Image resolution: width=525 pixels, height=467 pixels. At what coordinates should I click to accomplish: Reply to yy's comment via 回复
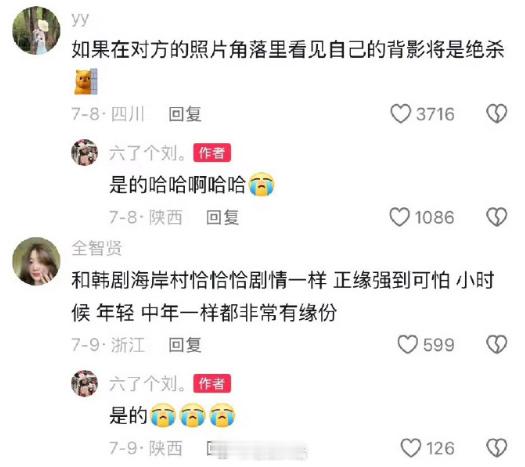[185, 114]
